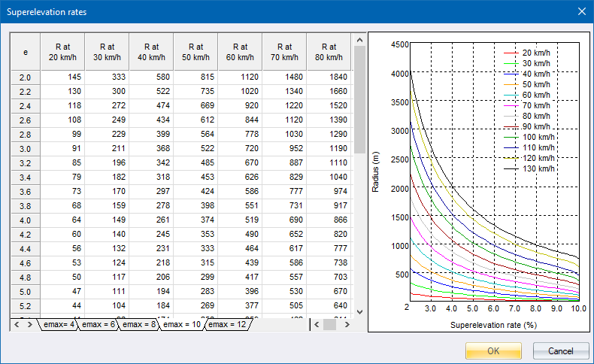Click the horizontal scrollbar thumb
Screen dimensions: 594x364
pyautogui.click(x=329, y=325)
